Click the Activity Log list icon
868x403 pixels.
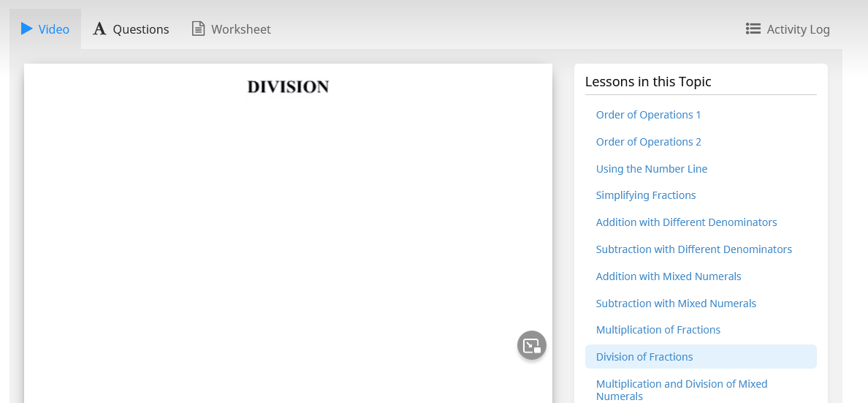753,29
